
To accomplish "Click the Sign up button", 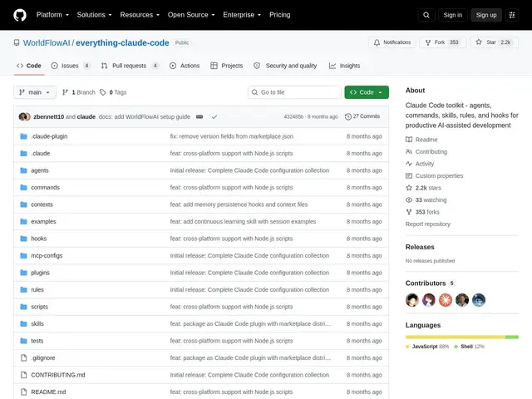I will coord(486,15).
